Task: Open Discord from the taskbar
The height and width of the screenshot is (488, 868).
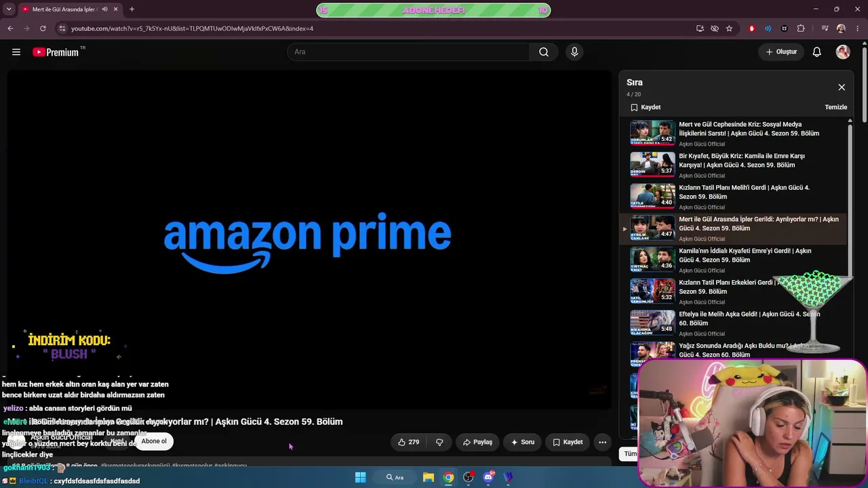Action: coord(488,477)
